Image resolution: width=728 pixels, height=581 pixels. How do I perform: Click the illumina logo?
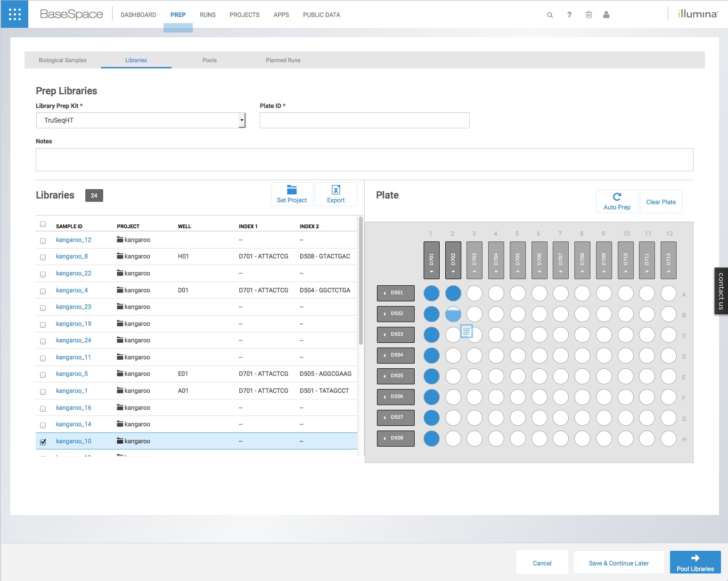pyautogui.click(x=698, y=14)
